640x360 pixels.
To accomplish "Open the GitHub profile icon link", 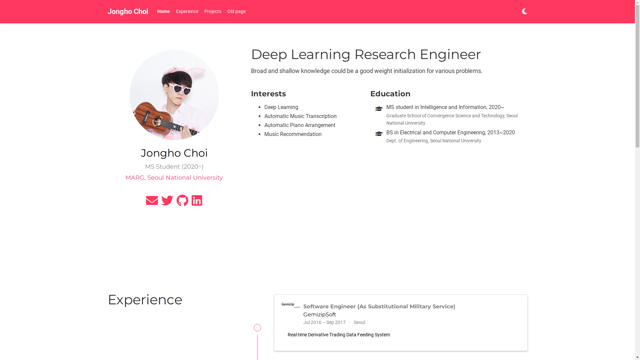I will click(182, 200).
